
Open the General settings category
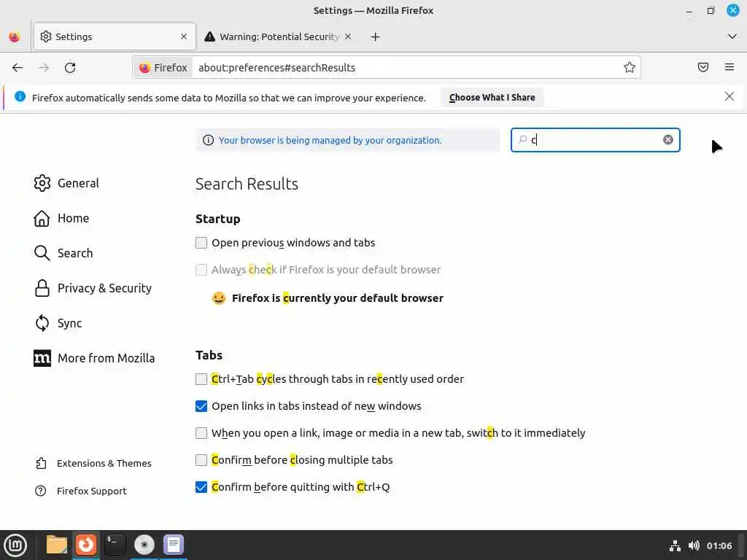coord(66,183)
